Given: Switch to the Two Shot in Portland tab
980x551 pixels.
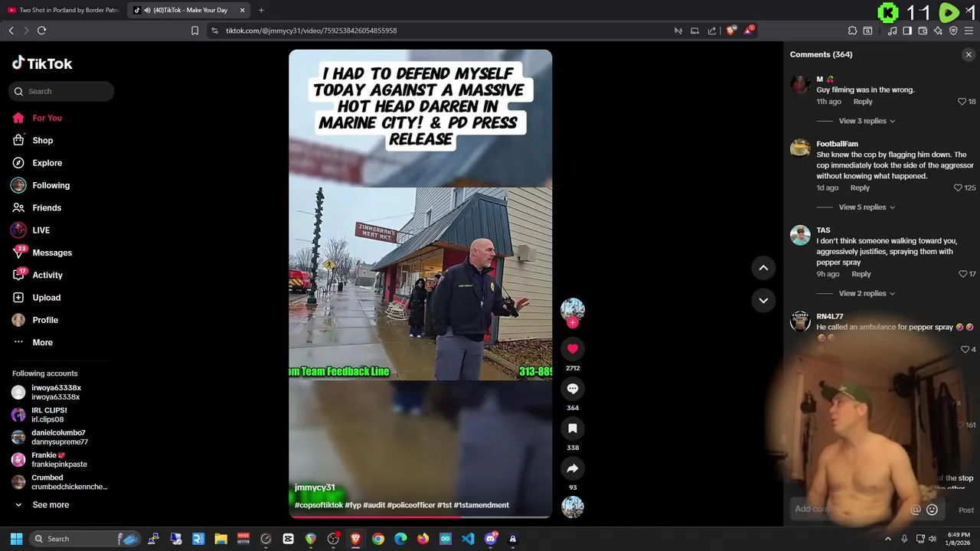Looking at the screenshot, I should 63,10.
